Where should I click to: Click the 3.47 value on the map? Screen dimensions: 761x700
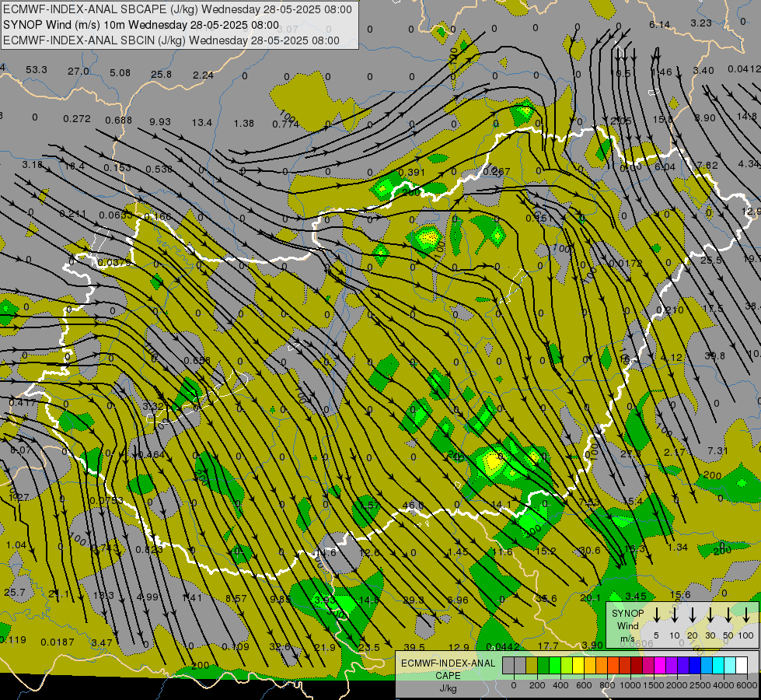click(x=102, y=642)
